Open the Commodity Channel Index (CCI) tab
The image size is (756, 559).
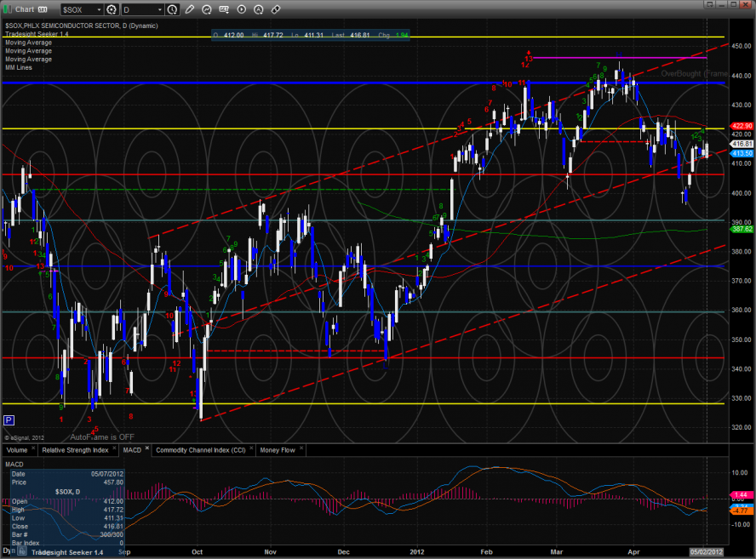(x=199, y=449)
